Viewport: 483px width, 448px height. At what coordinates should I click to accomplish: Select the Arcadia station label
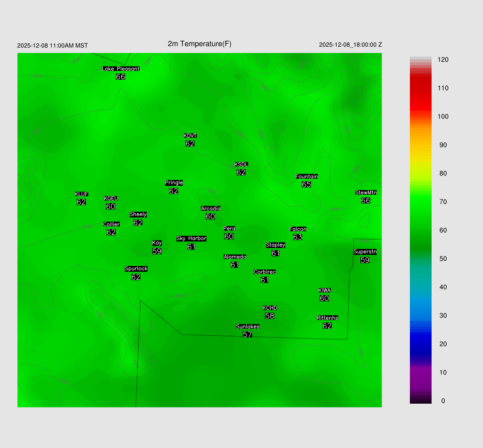(x=210, y=208)
